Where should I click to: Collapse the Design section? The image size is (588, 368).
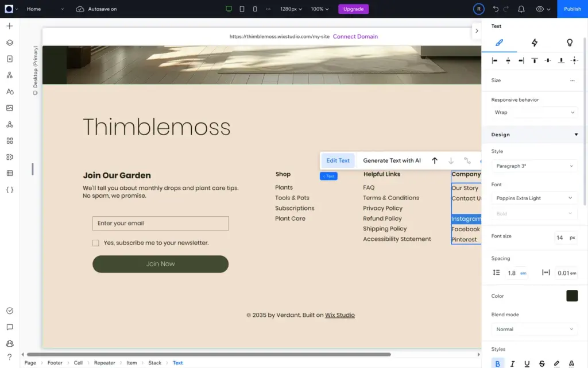pyautogui.click(x=576, y=135)
